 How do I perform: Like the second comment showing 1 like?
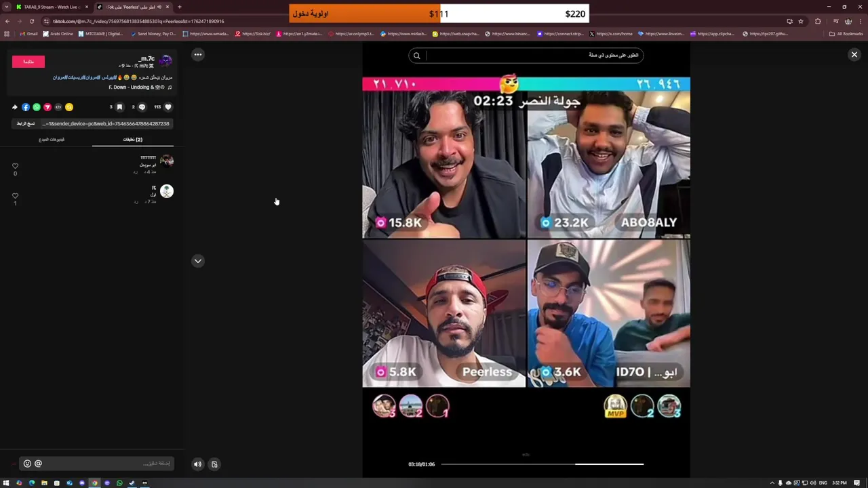[x=15, y=196]
